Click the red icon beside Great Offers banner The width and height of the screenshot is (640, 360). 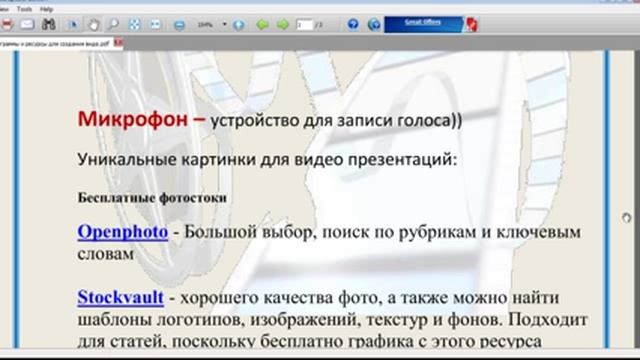471,24
